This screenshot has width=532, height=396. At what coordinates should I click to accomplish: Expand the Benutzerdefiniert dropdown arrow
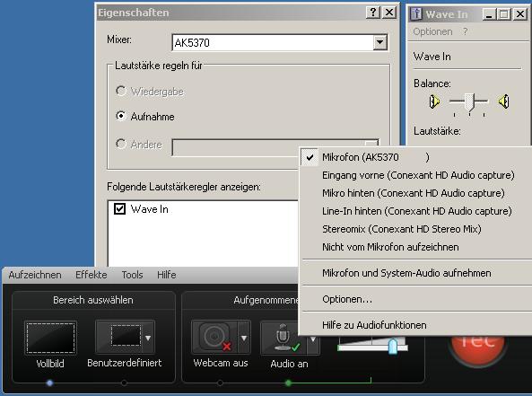pyautogui.click(x=148, y=338)
